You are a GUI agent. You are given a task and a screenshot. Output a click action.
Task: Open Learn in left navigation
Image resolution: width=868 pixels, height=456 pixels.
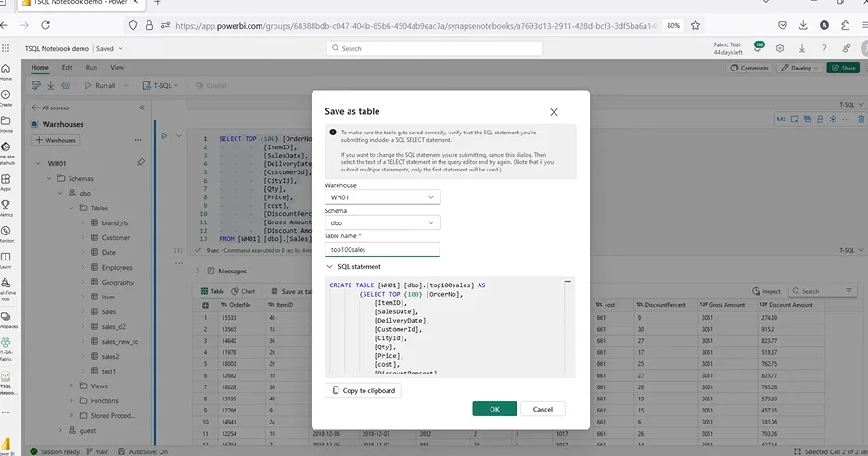(6, 260)
